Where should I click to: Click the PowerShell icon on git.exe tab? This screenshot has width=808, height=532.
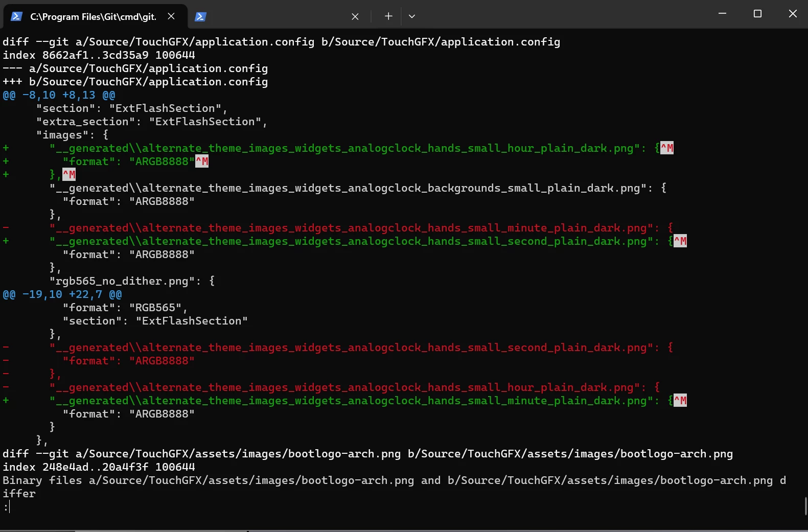tap(16, 17)
